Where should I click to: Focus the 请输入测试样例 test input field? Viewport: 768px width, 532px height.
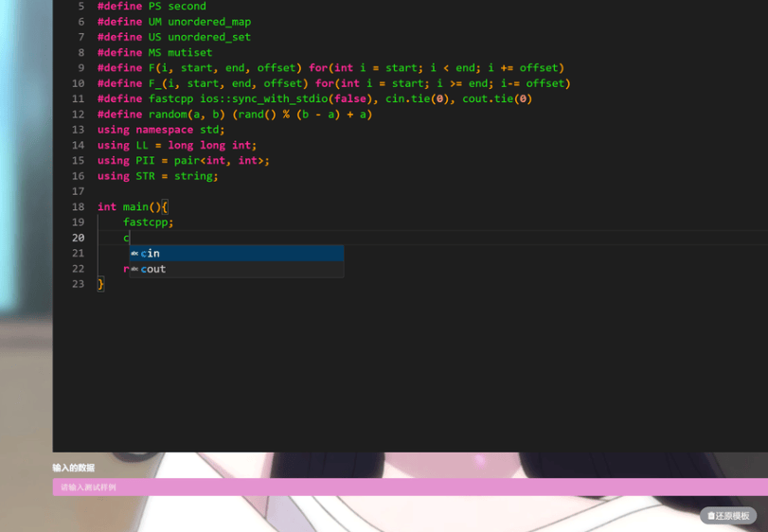379,488
